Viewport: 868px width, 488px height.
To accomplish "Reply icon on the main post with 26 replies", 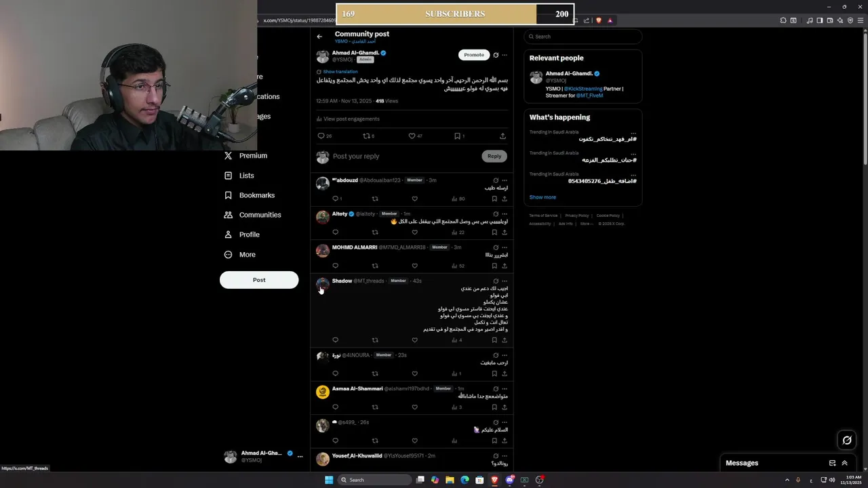I will pos(321,136).
